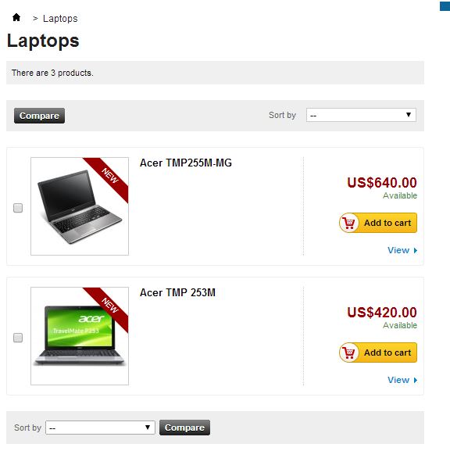The height and width of the screenshot is (476, 450).
Task: Click cart icon for Acer TMP 253M
Action: (349, 353)
